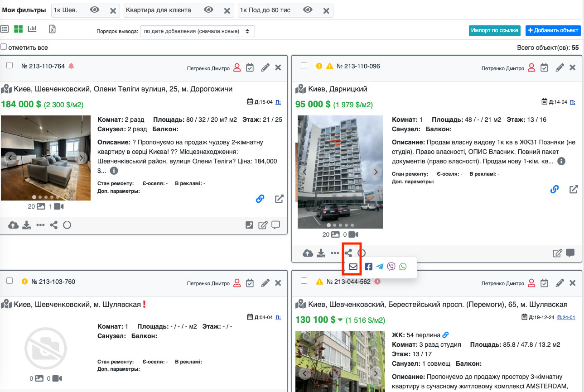This screenshot has height=392, width=584.
Task: Share listing via Telegram icon
Action: point(380,267)
